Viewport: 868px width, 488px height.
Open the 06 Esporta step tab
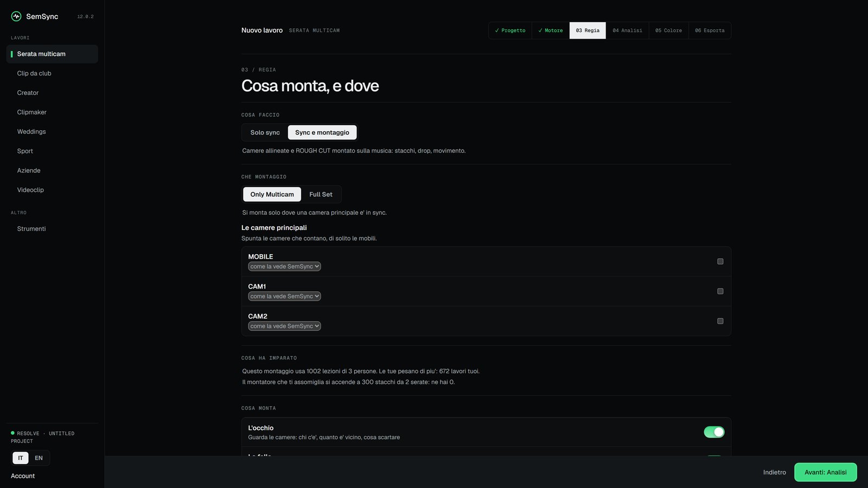coord(710,30)
